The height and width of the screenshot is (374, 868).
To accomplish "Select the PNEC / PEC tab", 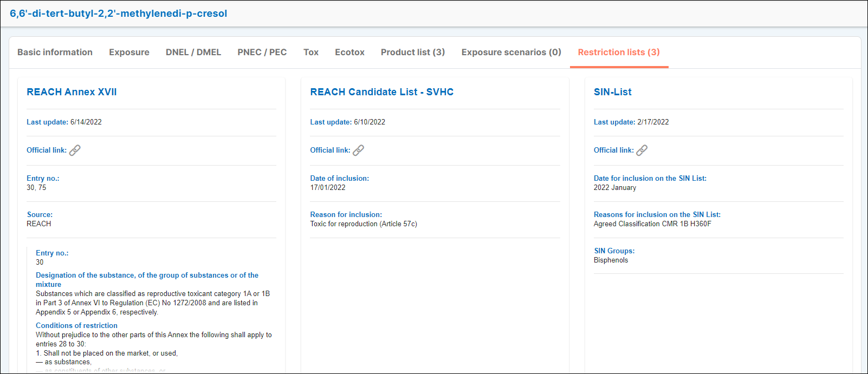I will [262, 53].
